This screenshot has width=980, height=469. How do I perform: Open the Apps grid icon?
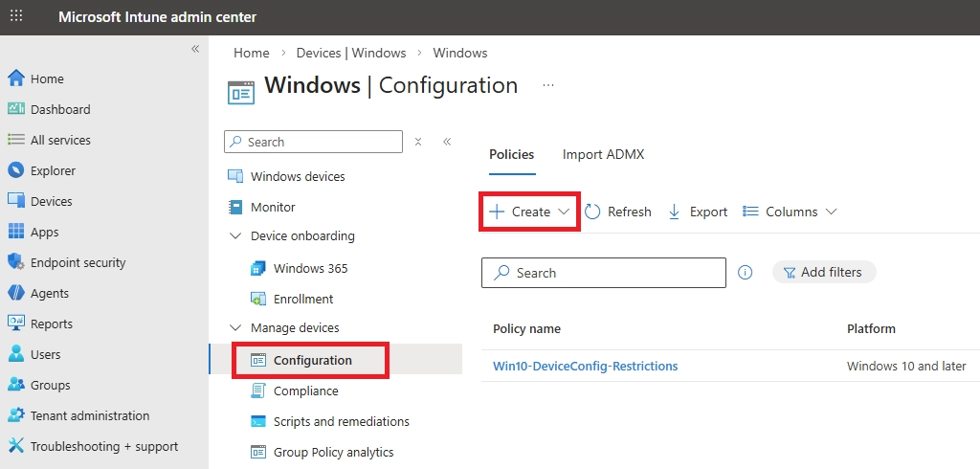point(16,232)
